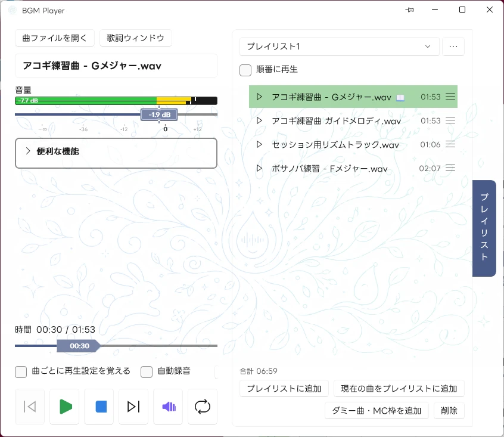This screenshot has height=437, width=504.
Task: Maximize the BGM Player window
Action: tap(462, 10)
